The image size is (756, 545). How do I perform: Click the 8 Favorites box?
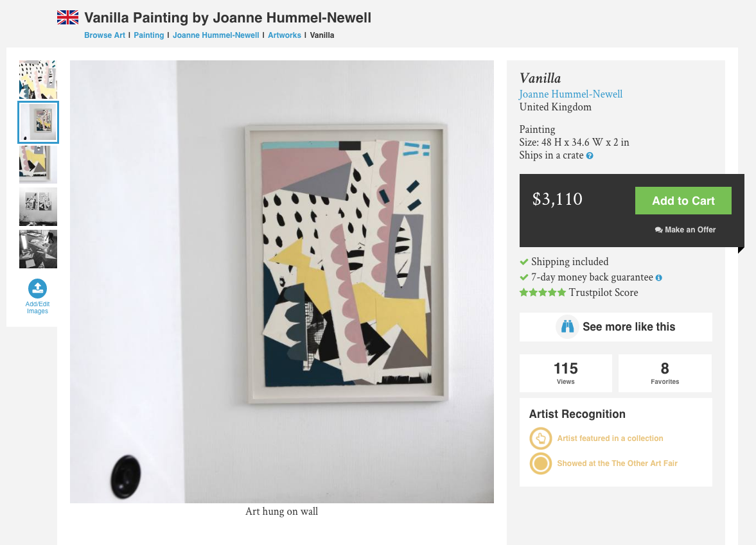pos(665,374)
